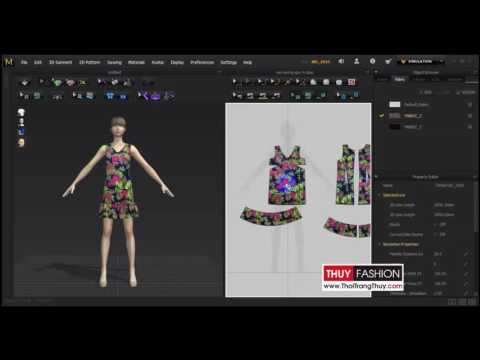Click the green icon in 2D toolbar second row

(x=308, y=96)
